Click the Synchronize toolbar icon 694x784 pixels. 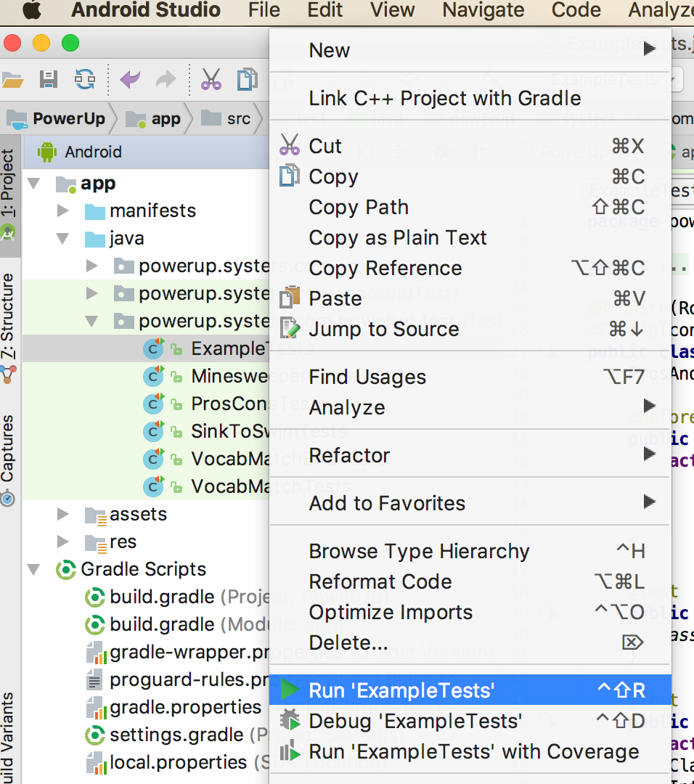(85, 79)
